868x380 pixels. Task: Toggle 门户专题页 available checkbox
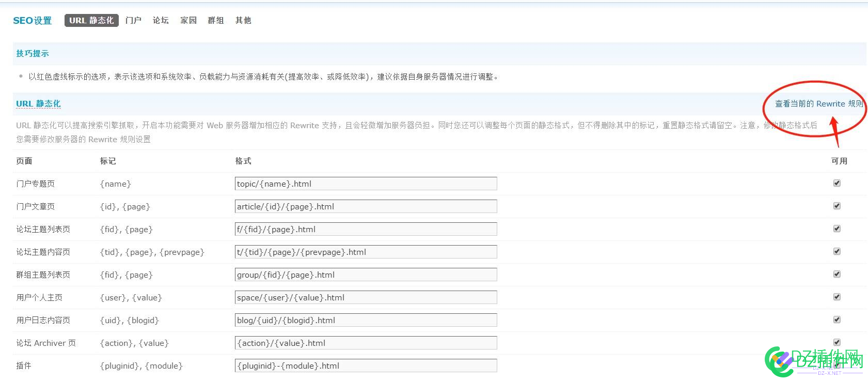click(837, 183)
